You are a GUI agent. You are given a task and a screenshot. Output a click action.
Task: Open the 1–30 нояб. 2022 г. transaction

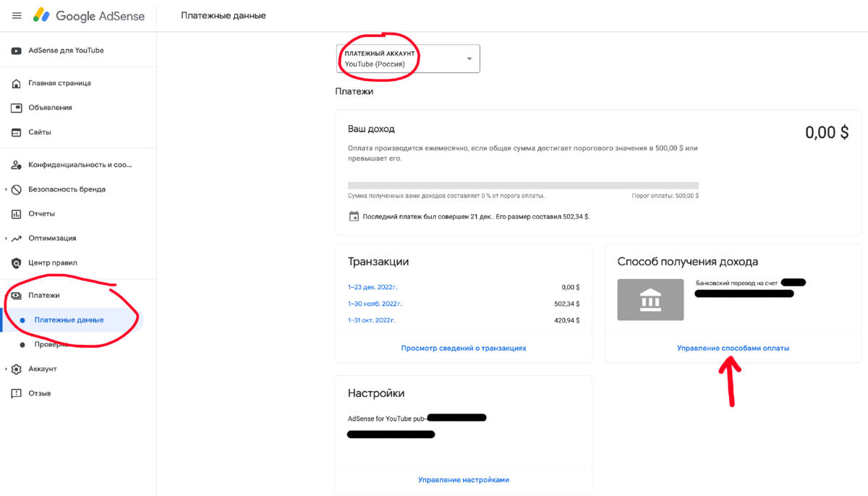point(375,304)
